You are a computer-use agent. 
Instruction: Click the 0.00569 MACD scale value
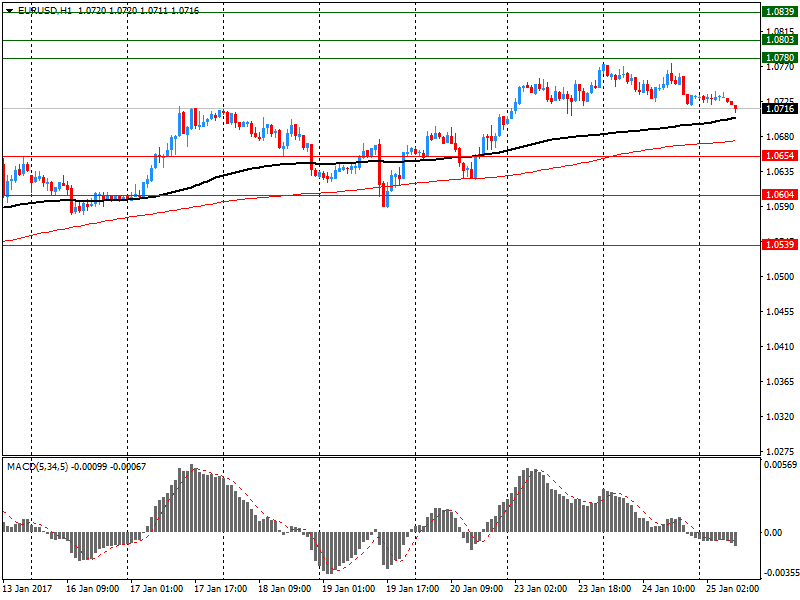(x=780, y=465)
